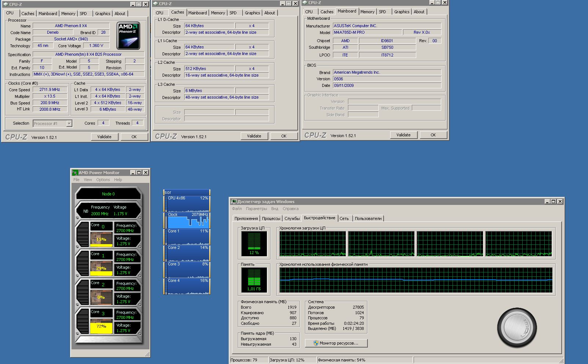The width and height of the screenshot is (588, 364).
Task: Click the HT Link value 2008.8 MHz
Action: (x=50, y=109)
